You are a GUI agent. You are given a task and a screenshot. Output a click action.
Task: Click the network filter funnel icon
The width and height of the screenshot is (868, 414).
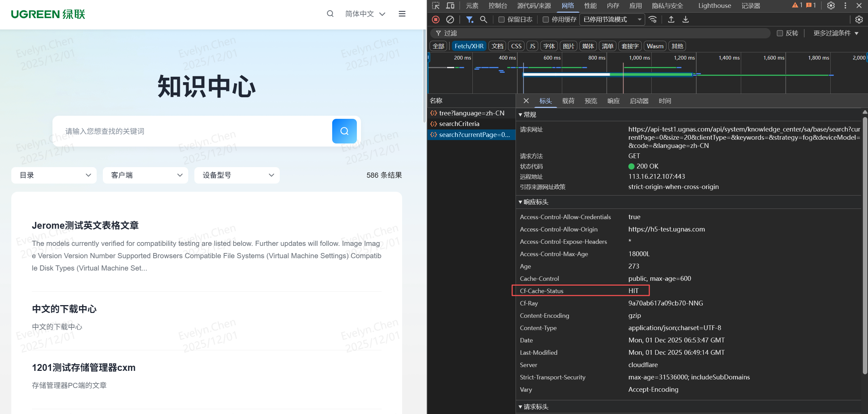pos(469,20)
